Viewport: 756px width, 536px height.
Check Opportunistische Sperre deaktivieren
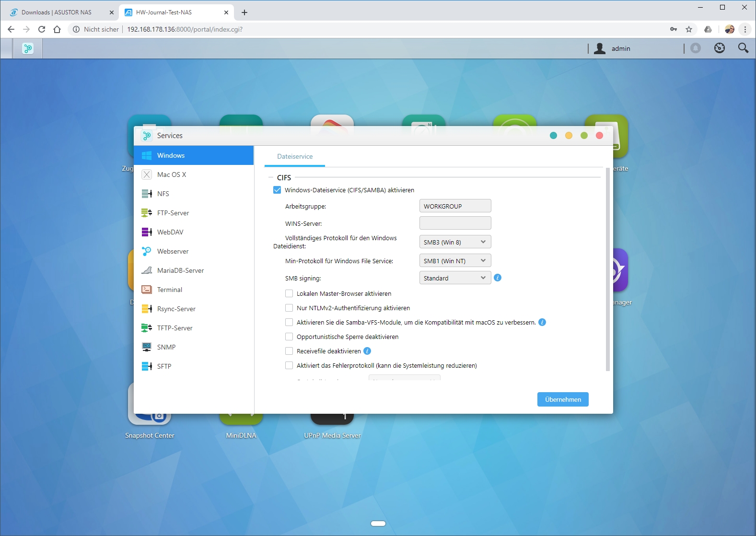point(289,337)
